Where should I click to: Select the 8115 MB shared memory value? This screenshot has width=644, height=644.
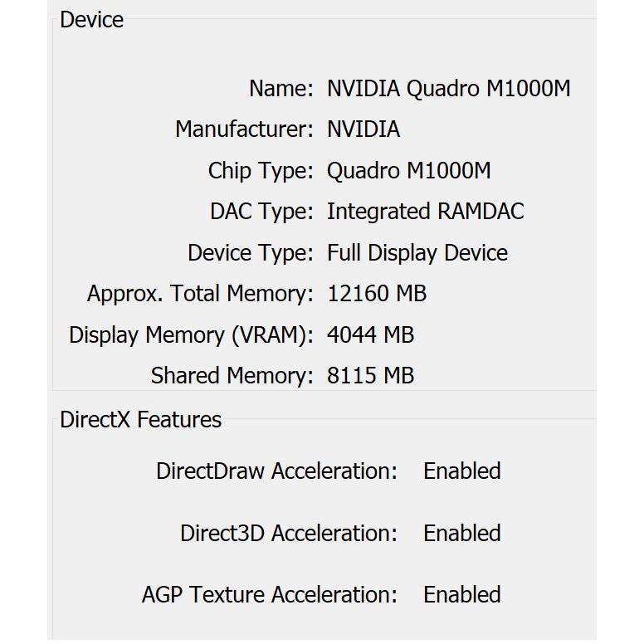click(x=370, y=376)
